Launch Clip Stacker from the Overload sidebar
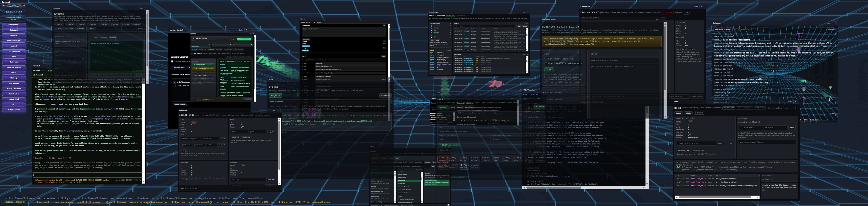Viewport: 868px width, 206px height. pos(14,83)
